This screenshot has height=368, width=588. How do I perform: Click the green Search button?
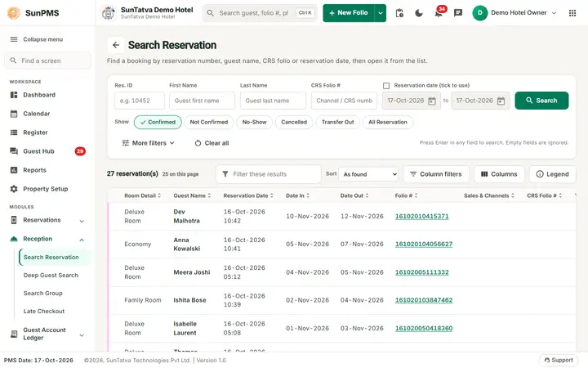[x=541, y=101]
